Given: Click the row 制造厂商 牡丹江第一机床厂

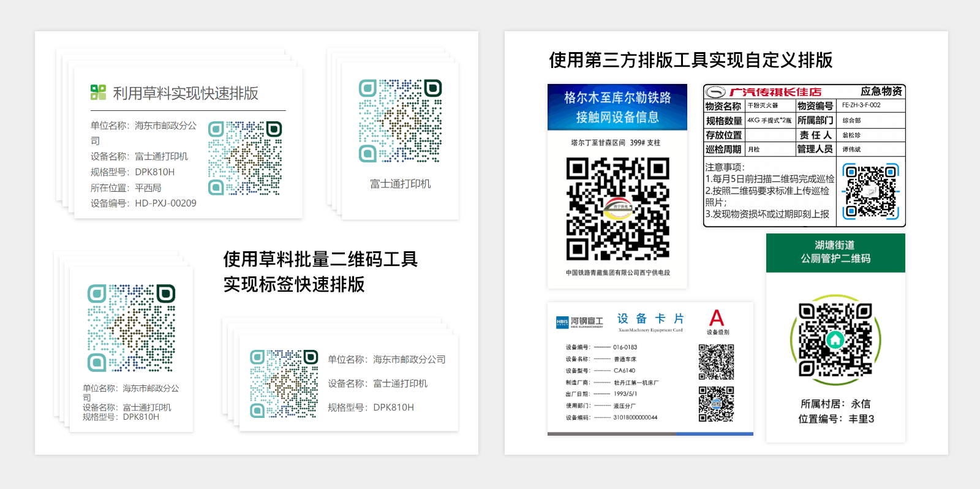Looking at the screenshot, I should click(612, 382).
